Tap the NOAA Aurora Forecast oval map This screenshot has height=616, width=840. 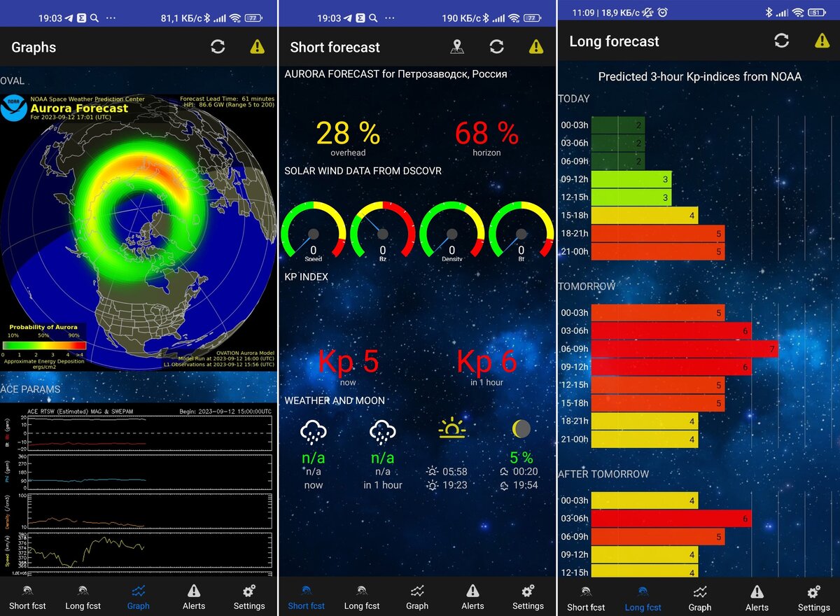139,232
